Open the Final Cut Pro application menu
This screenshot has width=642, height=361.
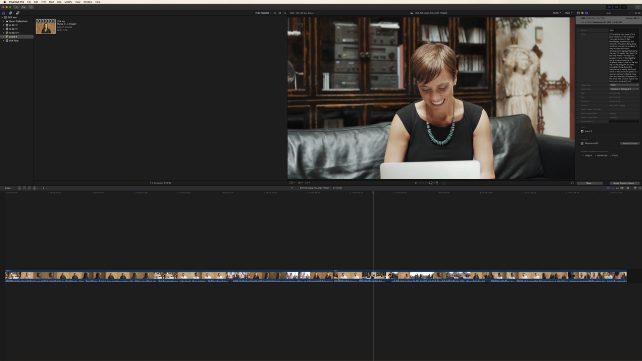pyautogui.click(x=16, y=2)
